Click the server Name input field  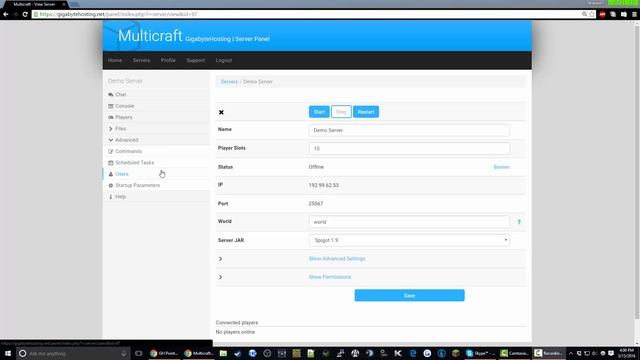[x=409, y=130]
